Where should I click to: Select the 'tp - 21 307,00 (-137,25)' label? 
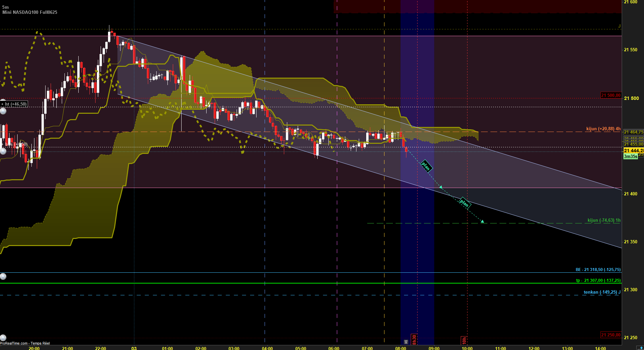(598, 280)
